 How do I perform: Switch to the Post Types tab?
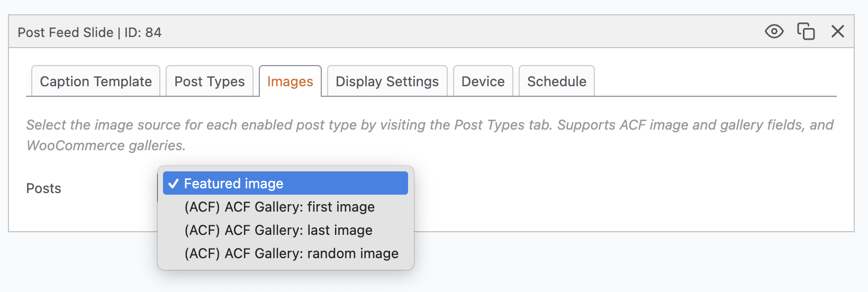(x=210, y=81)
